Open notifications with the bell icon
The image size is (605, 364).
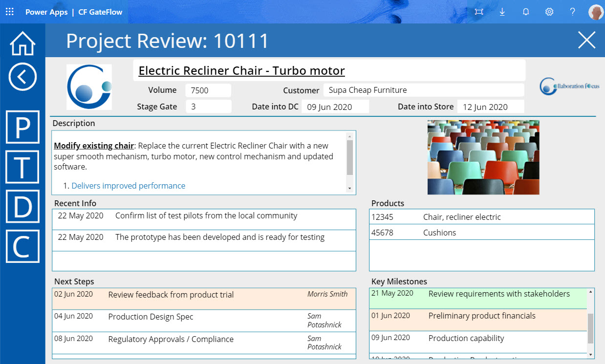point(526,12)
